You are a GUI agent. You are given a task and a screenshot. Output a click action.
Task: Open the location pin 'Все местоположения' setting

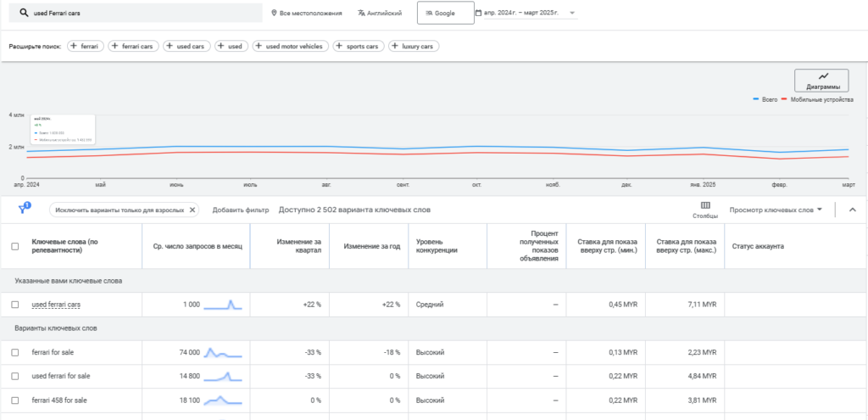[307, 13]
